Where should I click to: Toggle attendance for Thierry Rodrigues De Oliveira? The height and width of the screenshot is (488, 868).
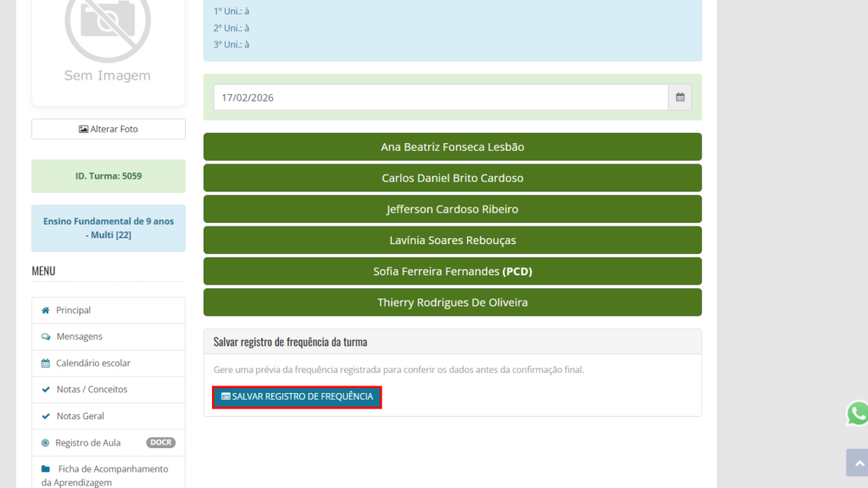coord(453,302)
